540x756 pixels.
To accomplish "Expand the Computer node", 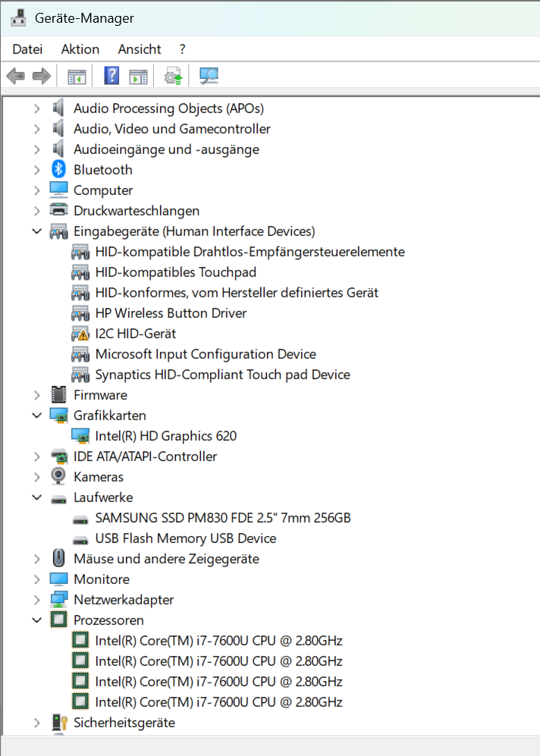I will [x=36, y=191].
